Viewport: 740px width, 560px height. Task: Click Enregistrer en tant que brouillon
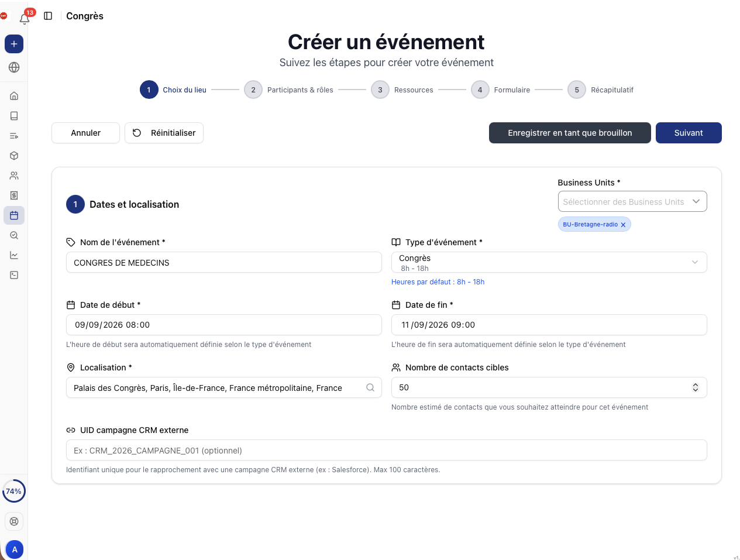tap(570, 133)
